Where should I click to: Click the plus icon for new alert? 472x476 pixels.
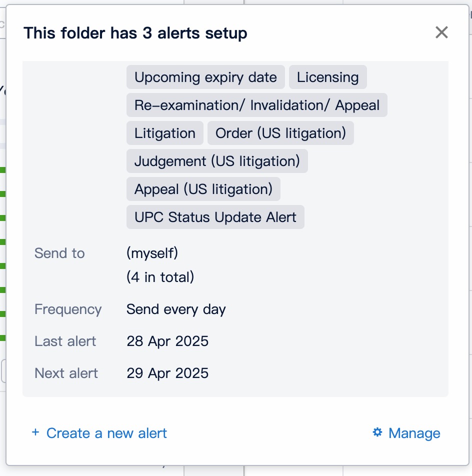coord(35,432)
